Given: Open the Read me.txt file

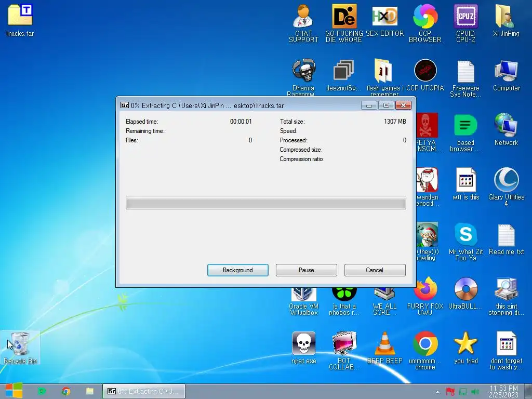Looking at the screenshot, I should pos(506,239).
